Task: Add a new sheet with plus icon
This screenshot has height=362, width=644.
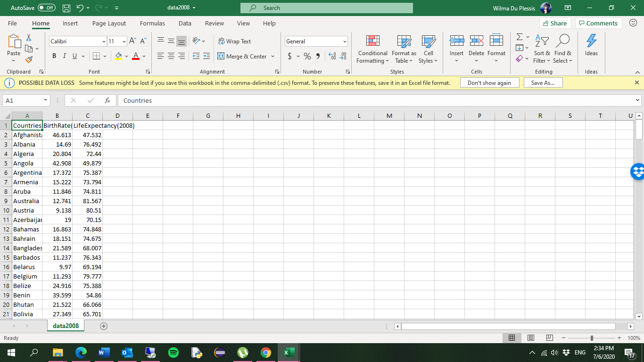Action: (104, 326)
